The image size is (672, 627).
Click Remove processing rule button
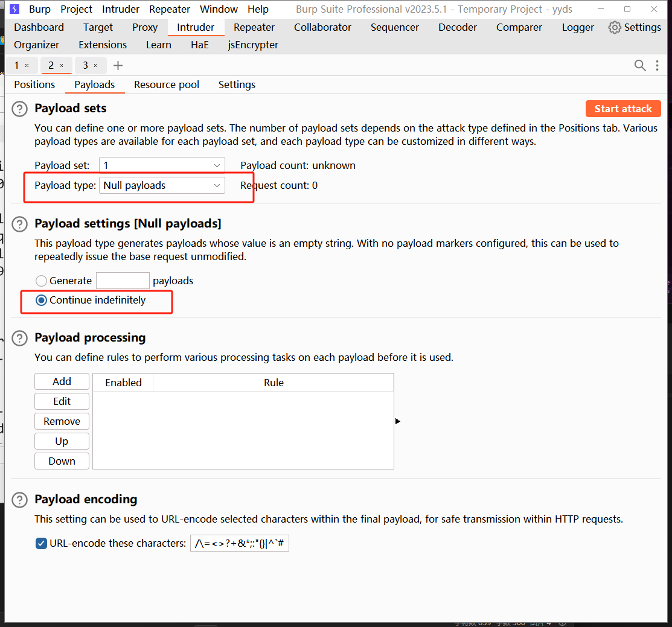point(62,421)
